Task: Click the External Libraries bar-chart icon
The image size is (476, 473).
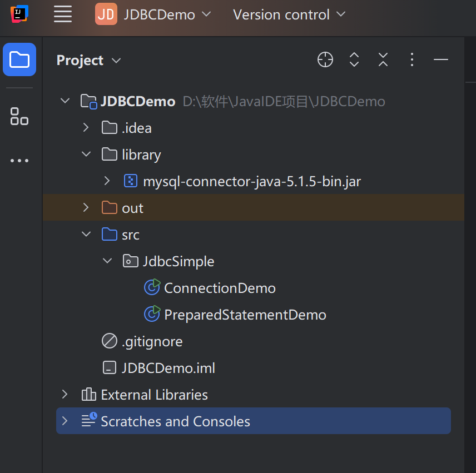Action: (x=88, y=395)
